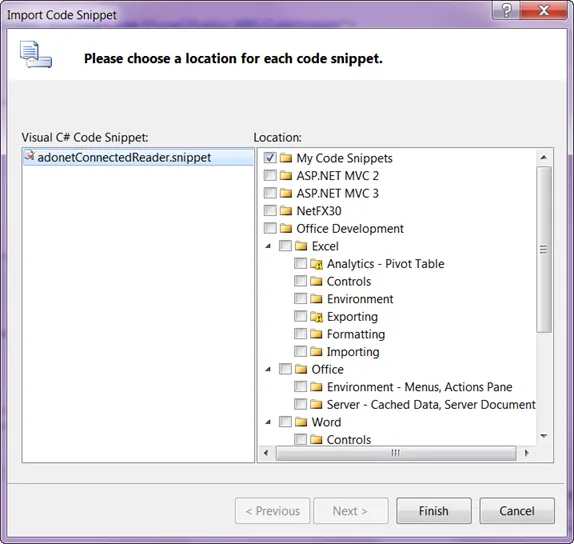574x544 pixels.
Task: Click the folder icon next to My Code Snippets
Action: pyautogui.click(x=286, y=158)
